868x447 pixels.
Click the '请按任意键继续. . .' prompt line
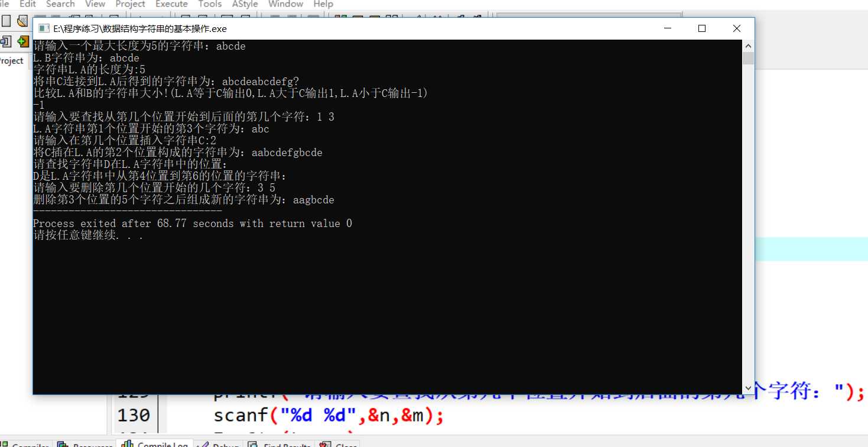[88, 235]
